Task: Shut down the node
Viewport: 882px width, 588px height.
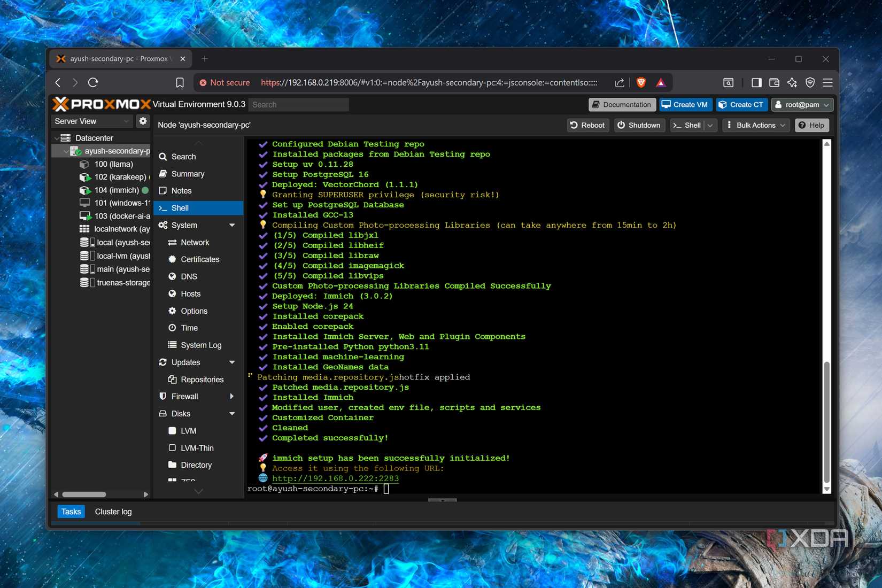Action: pyautogui.click(x=639, y=125)
